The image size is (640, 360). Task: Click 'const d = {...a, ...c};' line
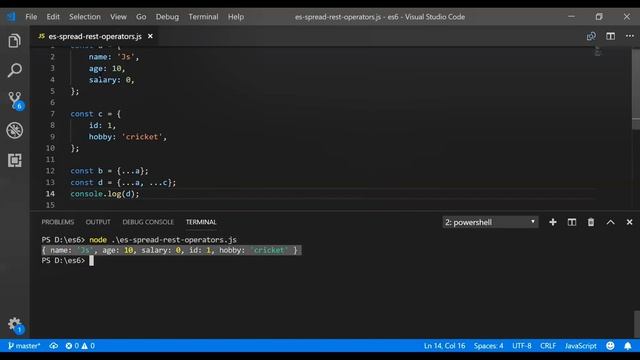[x=123, y=182]
